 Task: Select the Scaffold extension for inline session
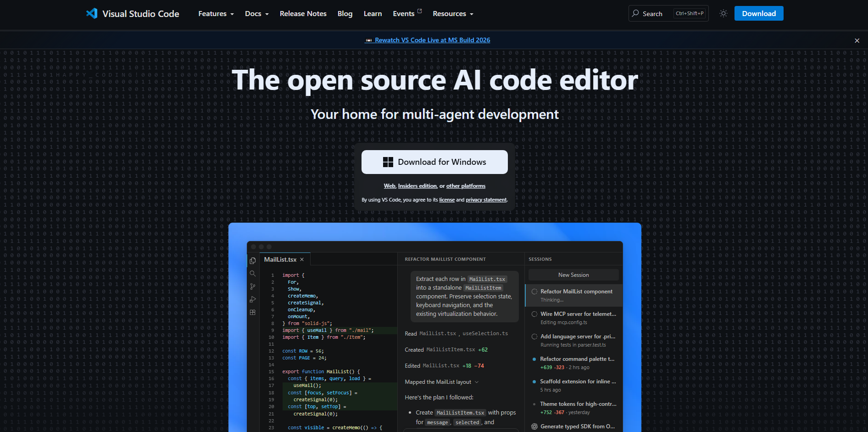coord(574,385)
